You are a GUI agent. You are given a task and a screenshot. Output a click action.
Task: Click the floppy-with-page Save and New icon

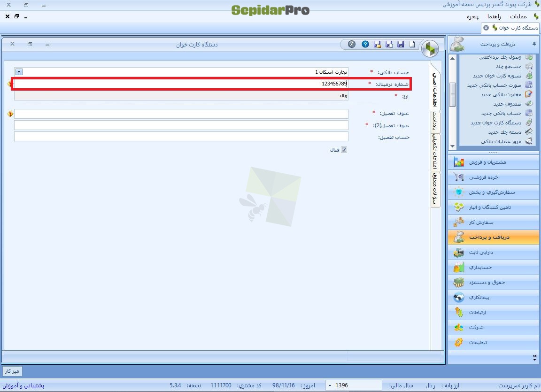(389, 44)
